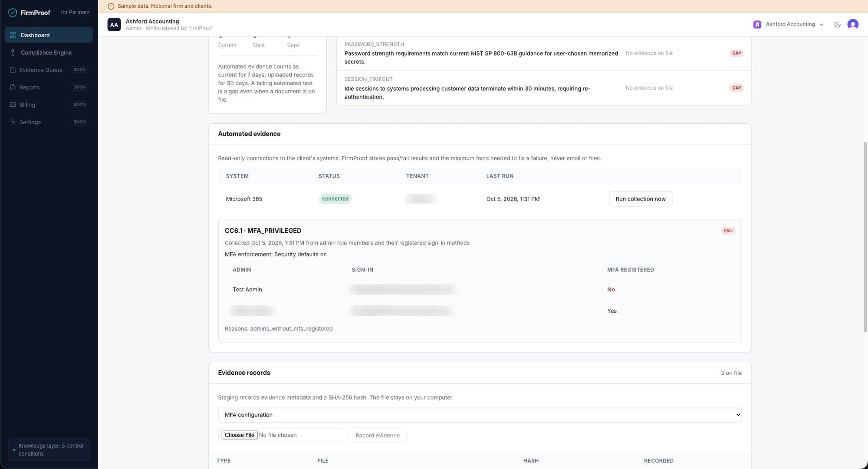
Task: Click the Settings gear icon
Action: [13, 122]
